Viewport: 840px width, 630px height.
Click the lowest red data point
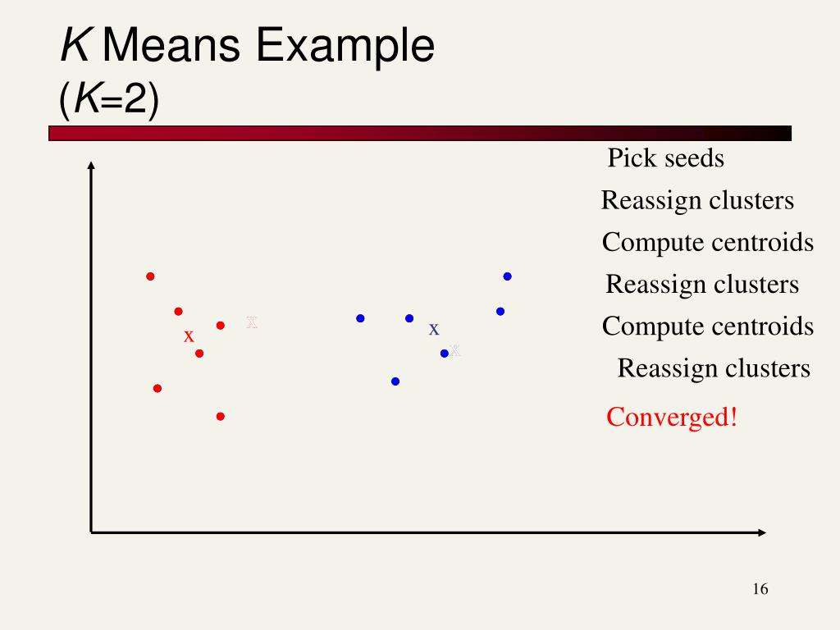pos(220,416)
